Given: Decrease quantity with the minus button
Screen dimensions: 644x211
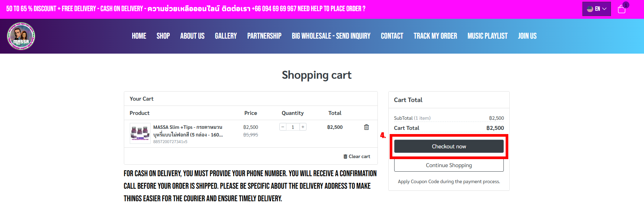Looking at the screenshot, I should (x=283, y=127).
